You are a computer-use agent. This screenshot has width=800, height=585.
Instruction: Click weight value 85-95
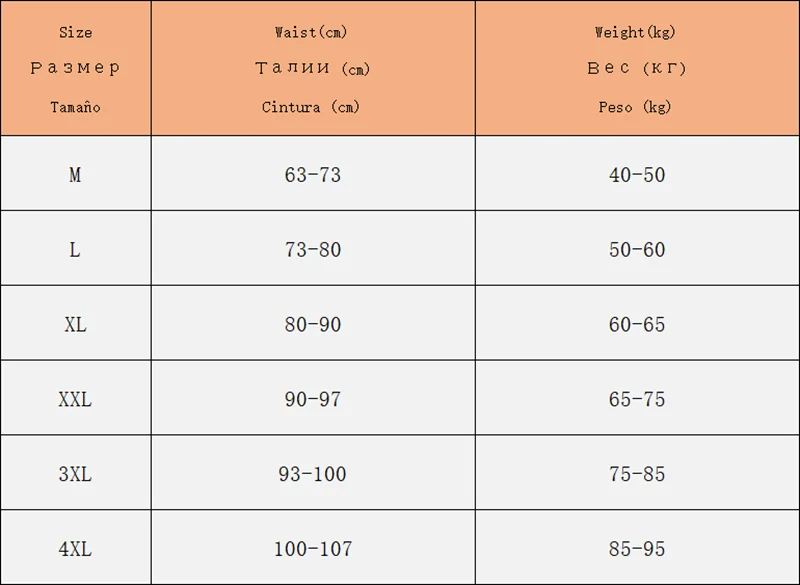point(636,549)
